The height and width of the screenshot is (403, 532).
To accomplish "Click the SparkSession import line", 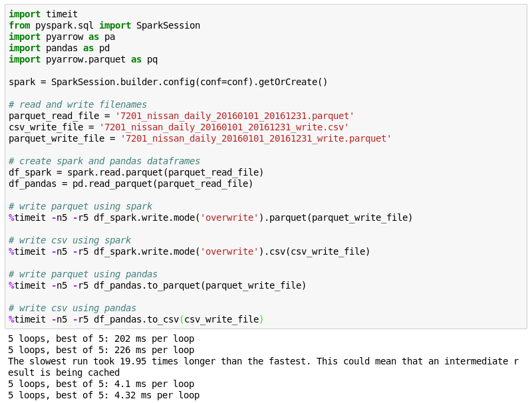I will point(104,25).
